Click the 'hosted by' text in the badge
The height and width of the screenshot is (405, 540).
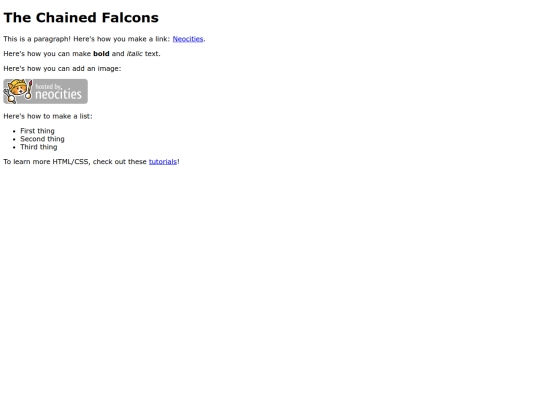pyautogui.click(x=49, y=86)
